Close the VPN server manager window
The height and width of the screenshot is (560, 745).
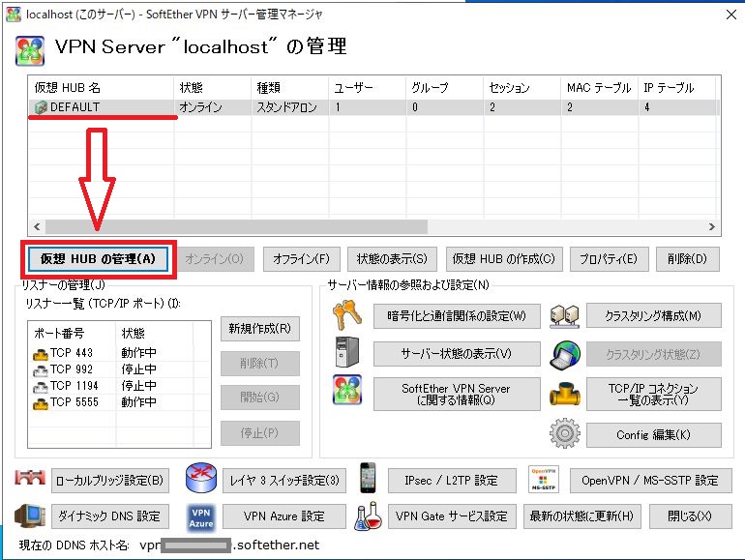[x=731, y=15]
